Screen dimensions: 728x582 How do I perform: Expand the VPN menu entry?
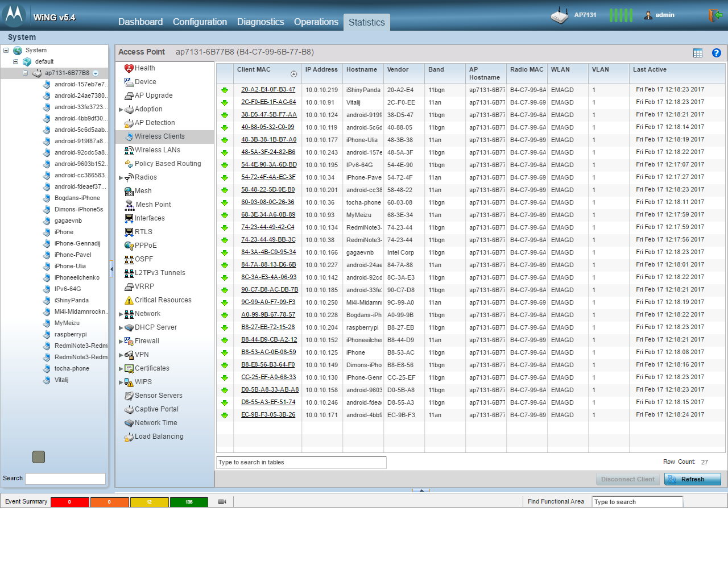point(121,355)
